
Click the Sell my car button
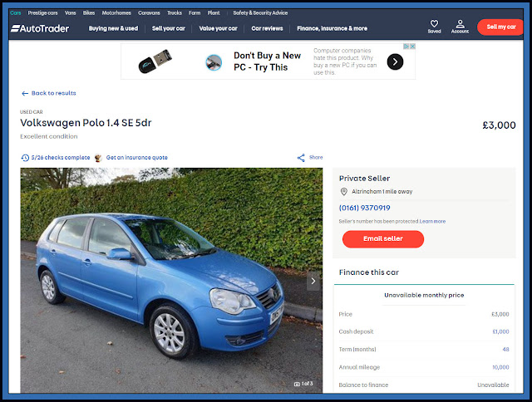pos(500,27)
